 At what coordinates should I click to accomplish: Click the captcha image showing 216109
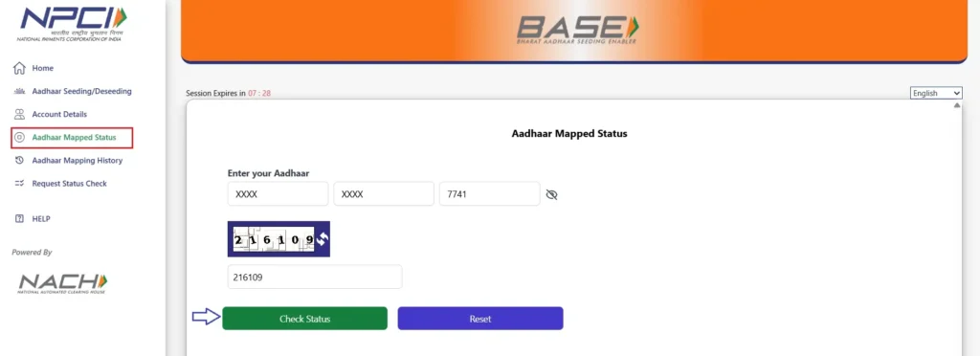tap(273, 239)
